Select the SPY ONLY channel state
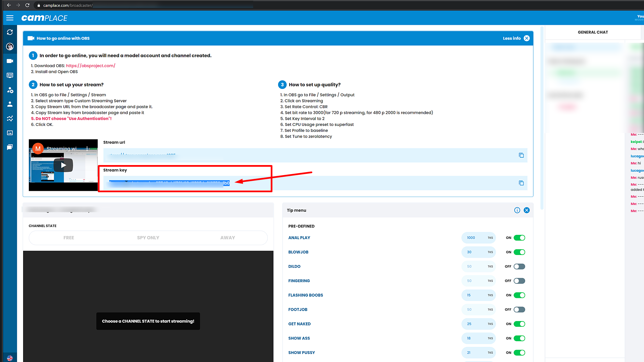Screen dimensions: 644x362 click(x=148, y=238)
